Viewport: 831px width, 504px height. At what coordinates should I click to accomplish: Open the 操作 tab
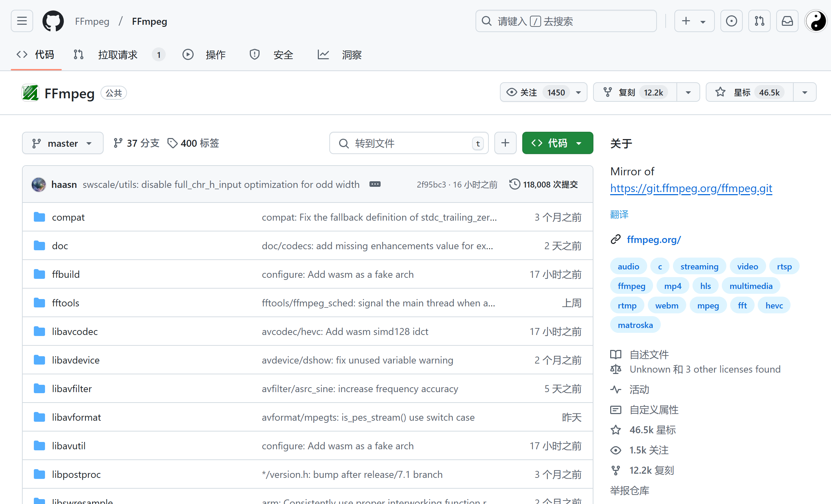pyautogui.click(x=204, y=55)
